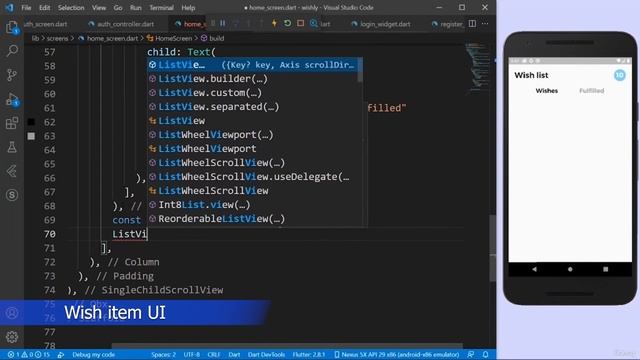The width and height of the screenshot is (640, 360).
Task: Open the View menu
Action: click(99, 8)
